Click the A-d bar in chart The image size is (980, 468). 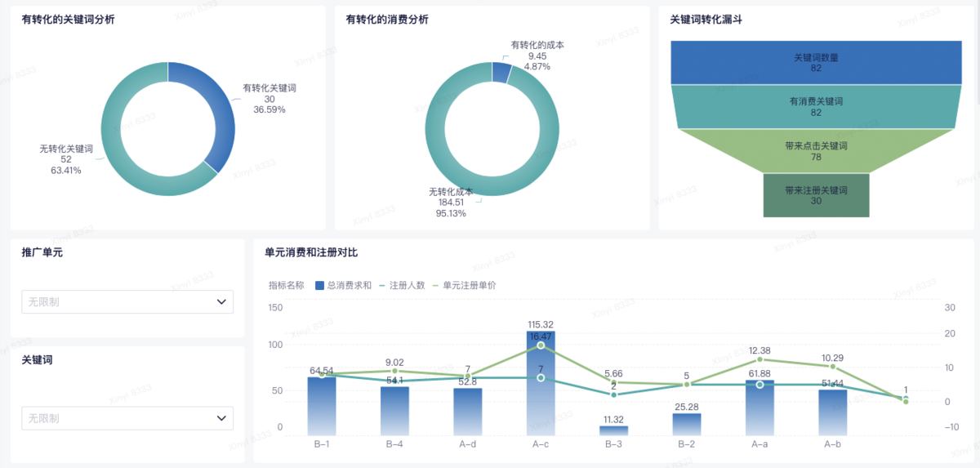click(468, 412)
